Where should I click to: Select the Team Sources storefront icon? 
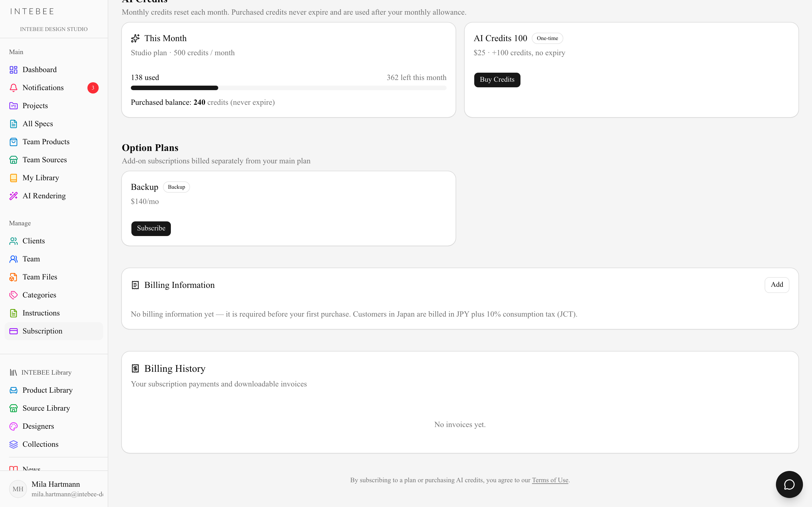coord(14,160)
